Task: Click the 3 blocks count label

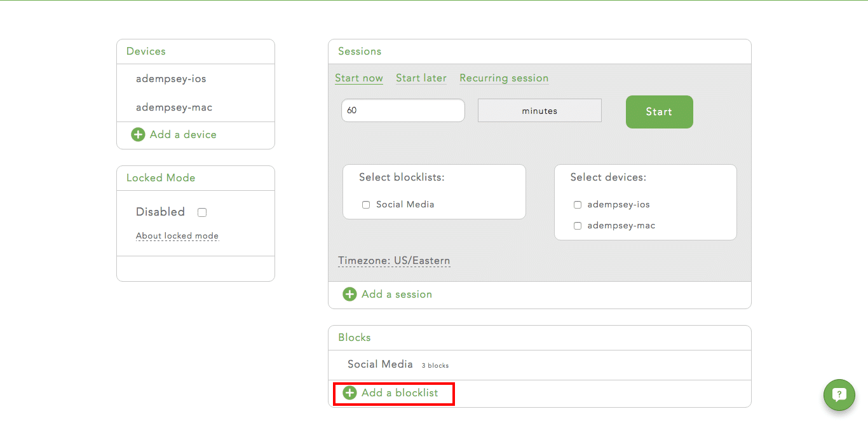Action: pos(435,366)
